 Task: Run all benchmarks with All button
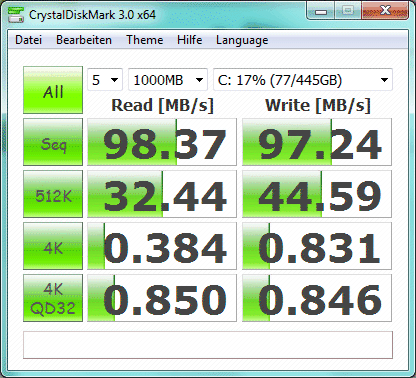[53, 90]
